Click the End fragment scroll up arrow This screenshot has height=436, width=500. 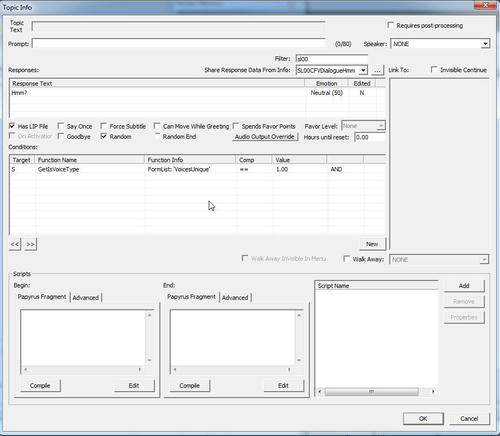tap(299, 315)
